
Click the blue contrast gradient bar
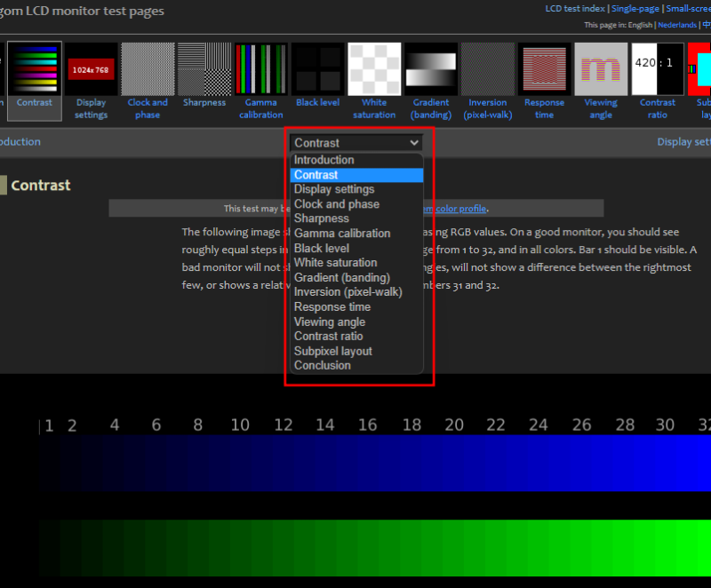(x=373, y=463)
